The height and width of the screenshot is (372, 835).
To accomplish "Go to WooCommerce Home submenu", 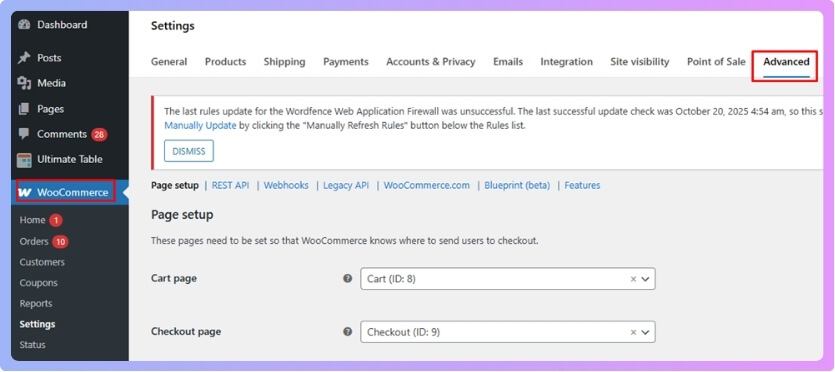I will (x=32, y=220).
